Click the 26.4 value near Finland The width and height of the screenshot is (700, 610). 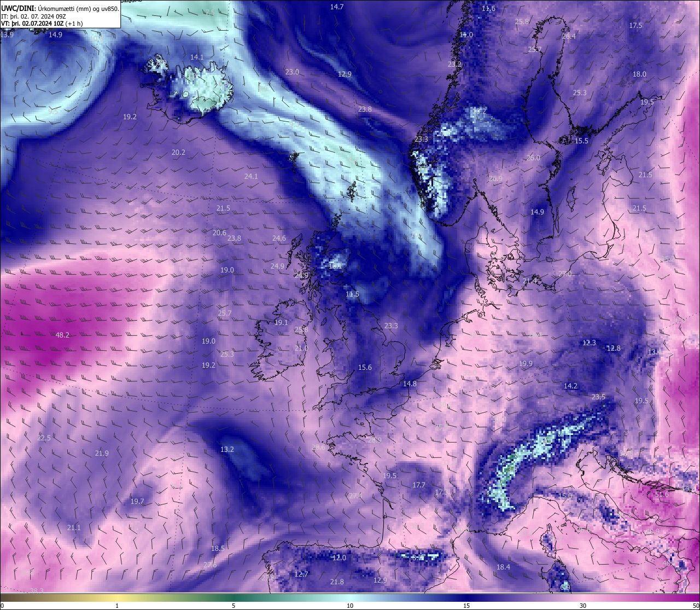point(569,37)
